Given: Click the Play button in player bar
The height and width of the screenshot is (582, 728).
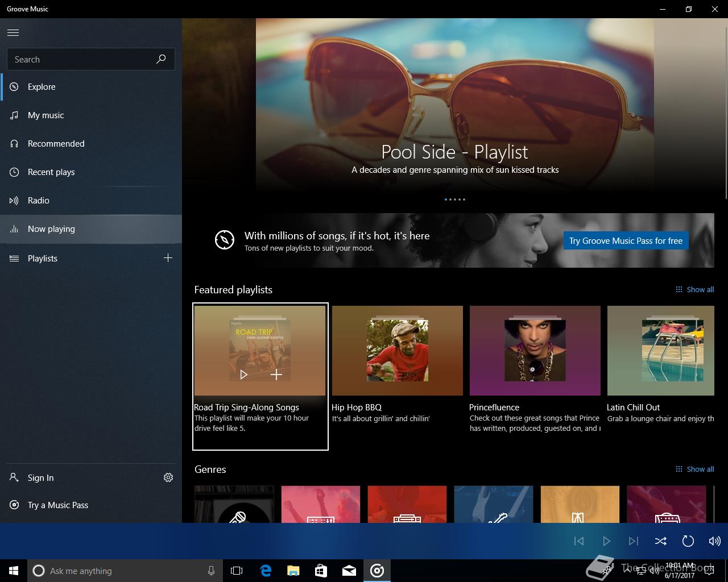Looking at the screenshot, I should tap(606, 541).
